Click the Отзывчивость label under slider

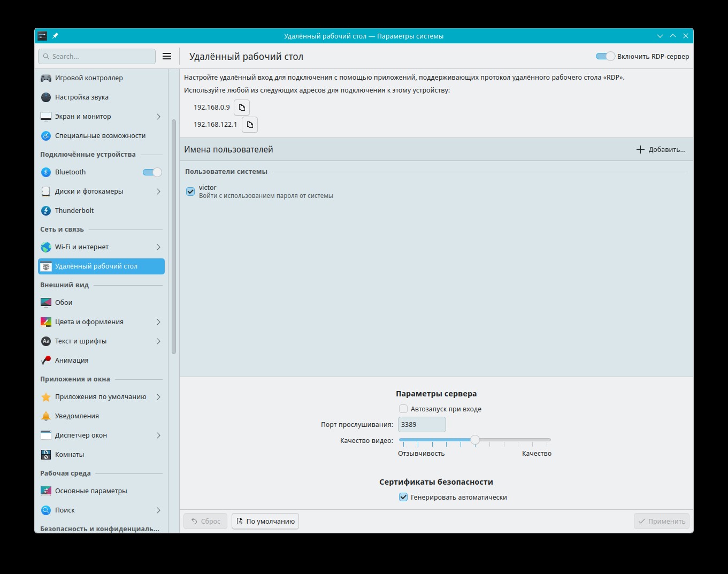pos(421,454)
